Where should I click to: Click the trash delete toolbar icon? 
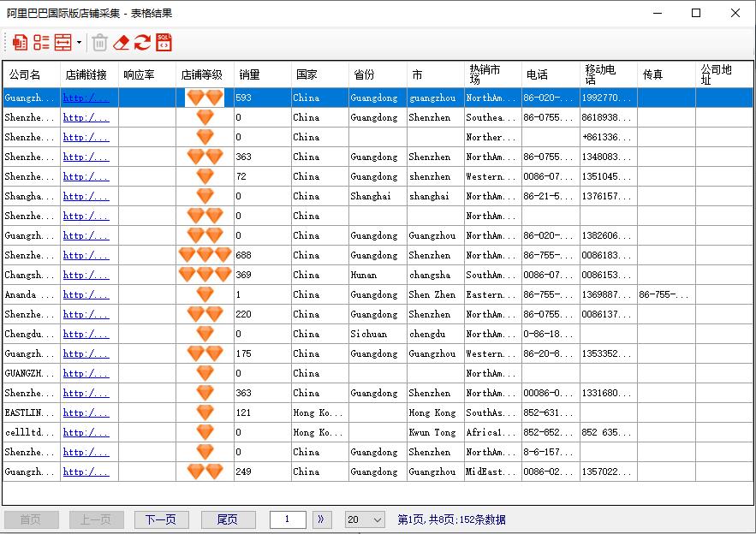coord(100,43)
